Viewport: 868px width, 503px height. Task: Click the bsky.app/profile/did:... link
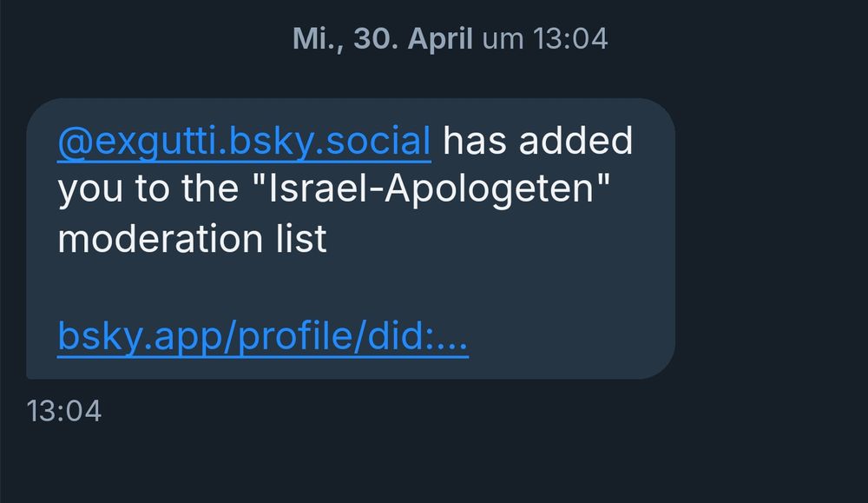point(263,336)
